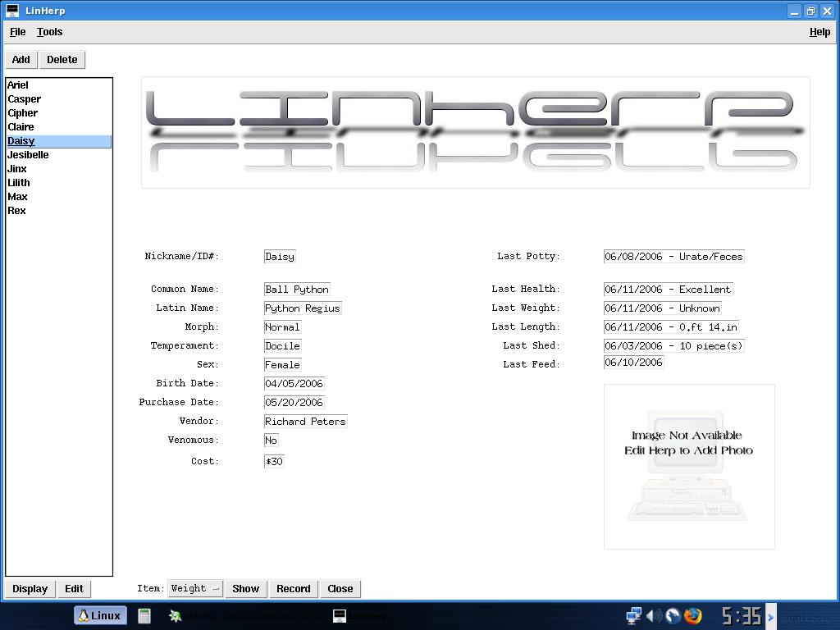Click Last Length value 0.ft 14.in

point(671,326)
